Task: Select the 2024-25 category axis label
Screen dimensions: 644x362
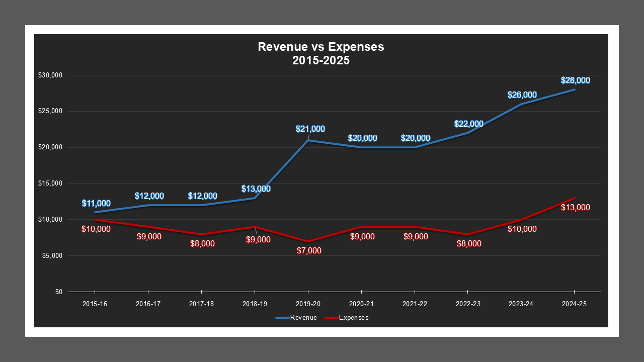Action: [x=574, y=303]
